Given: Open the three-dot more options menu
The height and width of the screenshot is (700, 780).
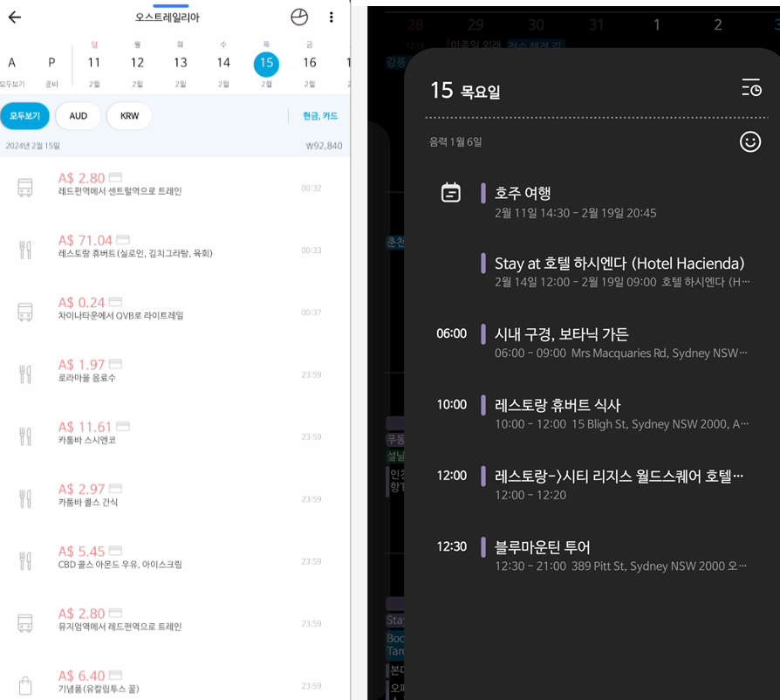Looking at the screenshot, I should 332,17.
